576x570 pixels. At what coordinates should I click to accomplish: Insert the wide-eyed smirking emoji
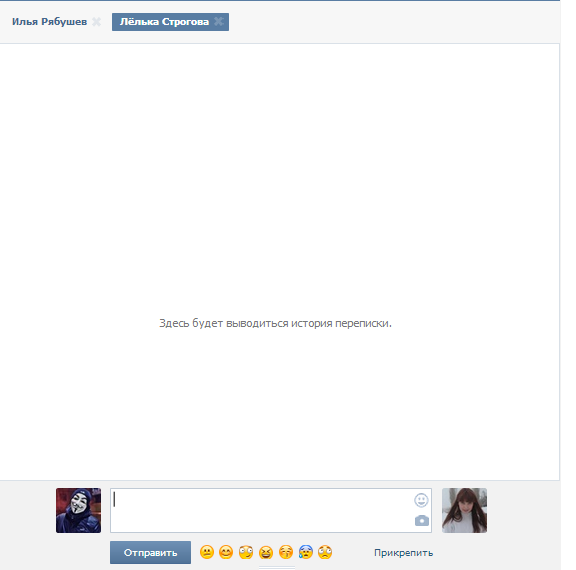(x=246, y=552)
